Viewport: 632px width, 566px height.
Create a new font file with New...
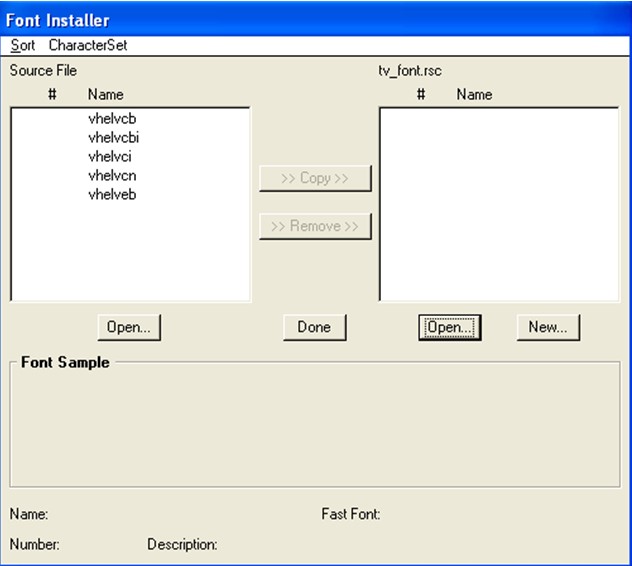[x=548, y=327]
